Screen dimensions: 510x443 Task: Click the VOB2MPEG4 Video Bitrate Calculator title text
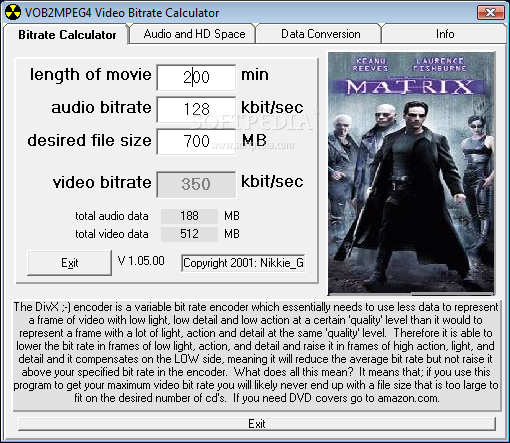pos(122,13)
